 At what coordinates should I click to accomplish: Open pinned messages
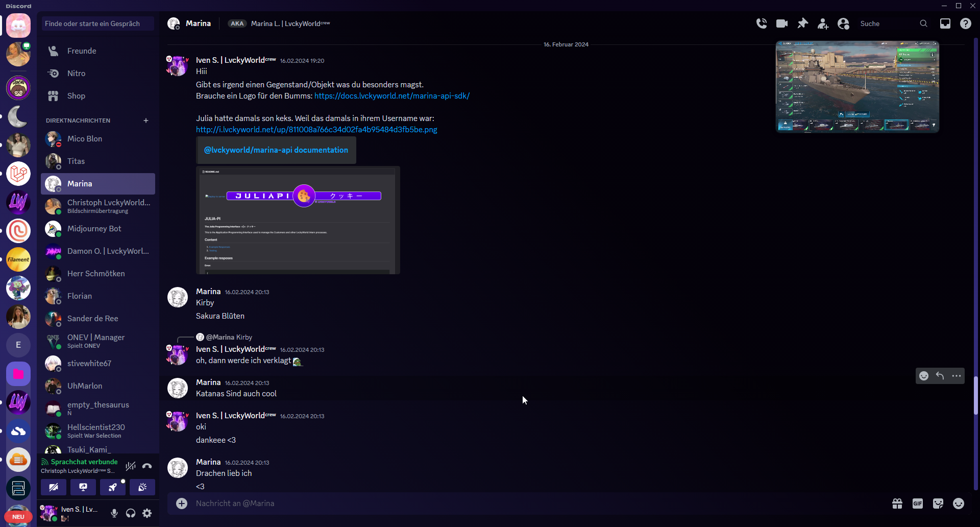[x=803, y=23]
